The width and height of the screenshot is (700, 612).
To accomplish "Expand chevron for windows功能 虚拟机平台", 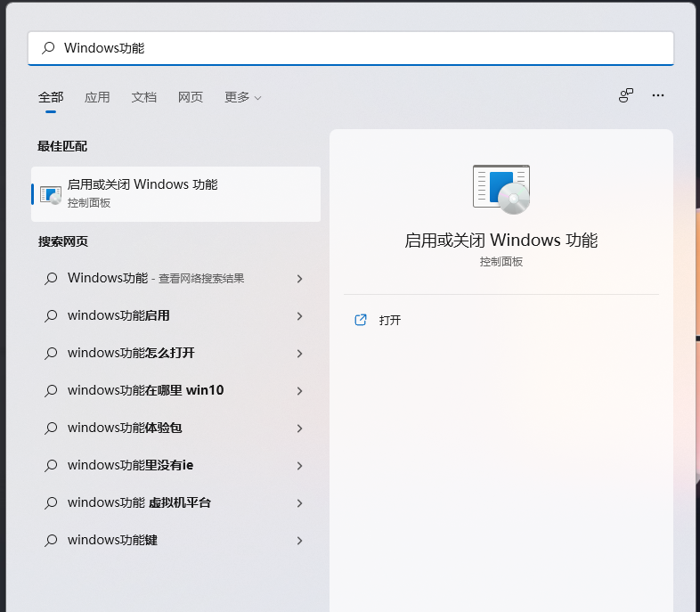I will (299, 503).
